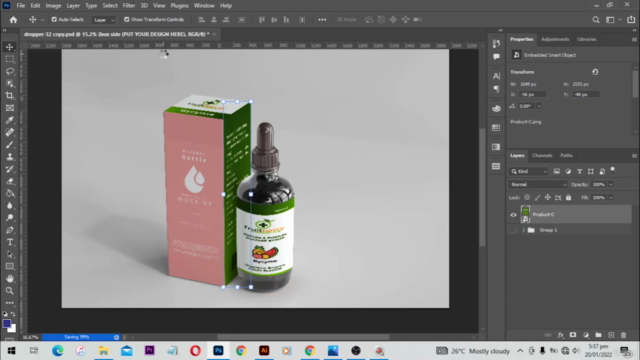Select the History Brush tool

point(10,169)
